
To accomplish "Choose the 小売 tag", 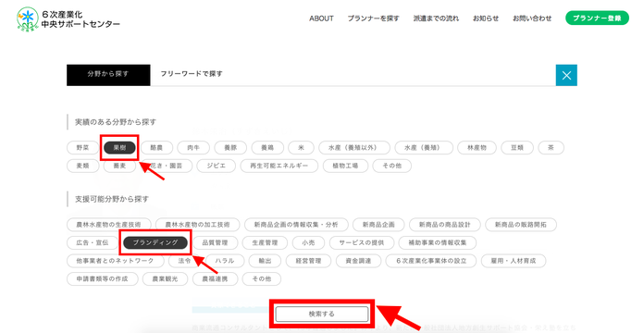I will [x=308, y=242].
